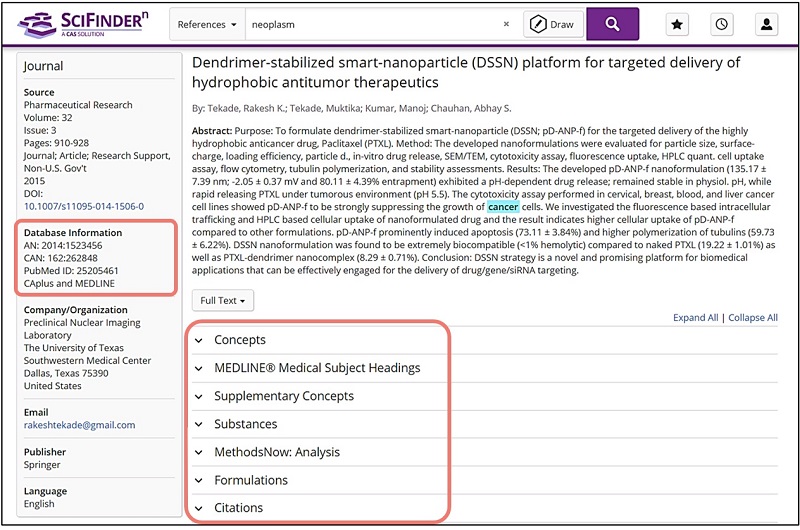
Task: Open saved items star icon
Action: (677, 24)
